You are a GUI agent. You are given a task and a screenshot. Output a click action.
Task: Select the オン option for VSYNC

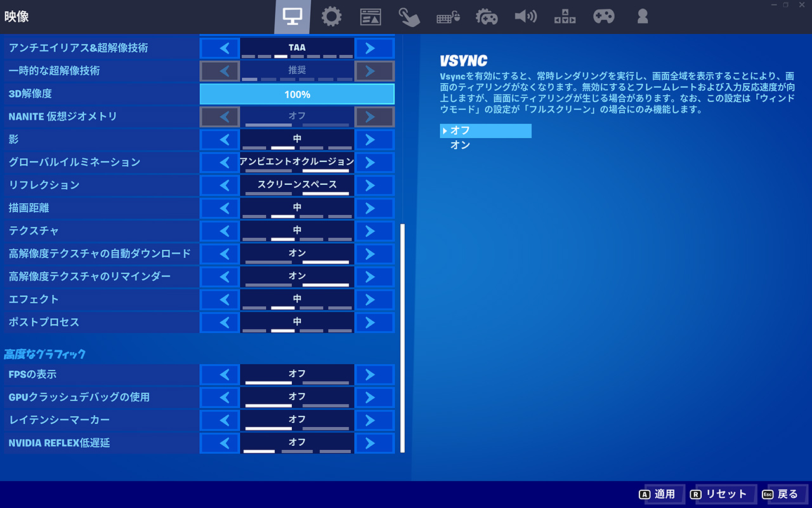(461, 145)
